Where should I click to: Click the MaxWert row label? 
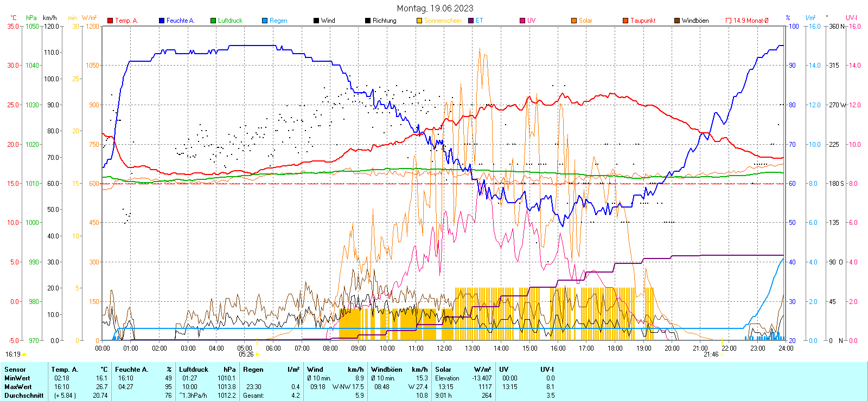pos(18,387)
